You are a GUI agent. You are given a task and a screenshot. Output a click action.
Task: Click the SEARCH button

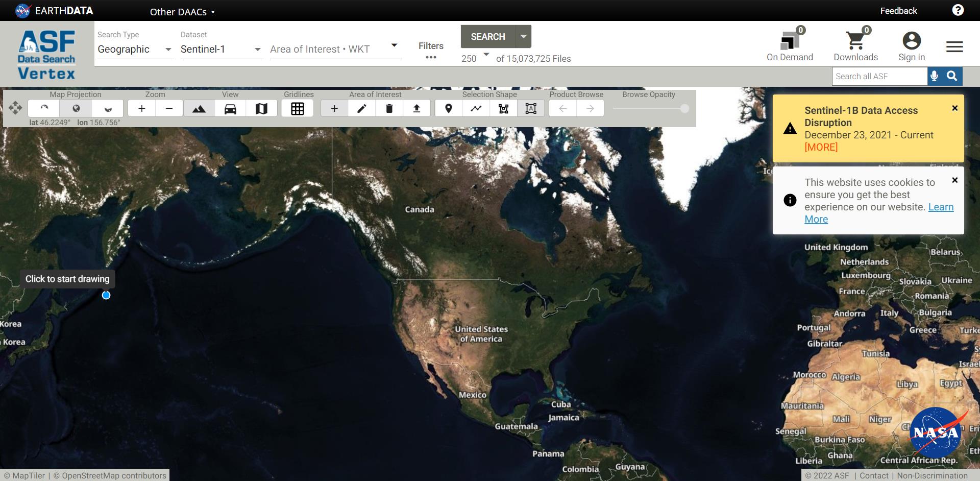point(488,37)
